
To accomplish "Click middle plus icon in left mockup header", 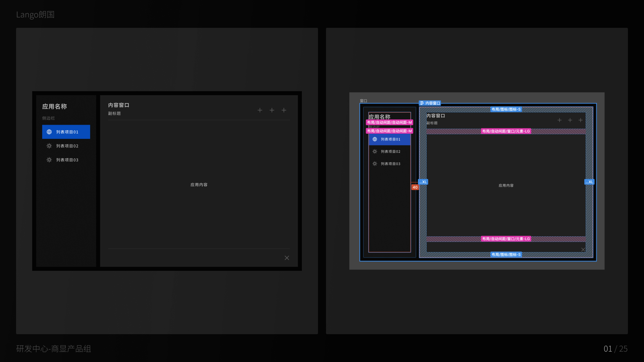I will [272, 110].
